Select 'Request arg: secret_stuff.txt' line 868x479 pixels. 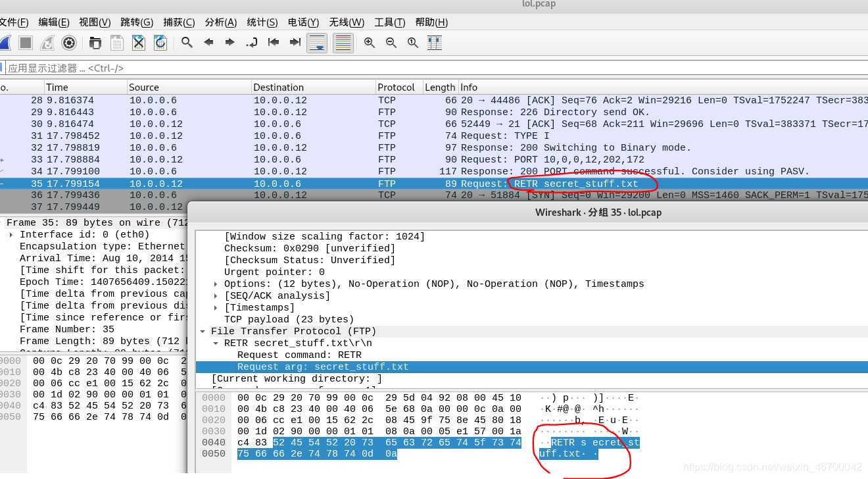pos(323,367)
